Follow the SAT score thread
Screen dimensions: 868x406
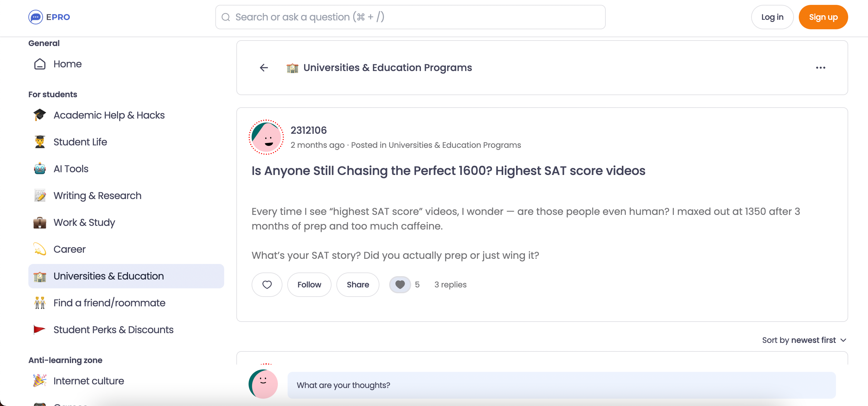tap(309, 284)
